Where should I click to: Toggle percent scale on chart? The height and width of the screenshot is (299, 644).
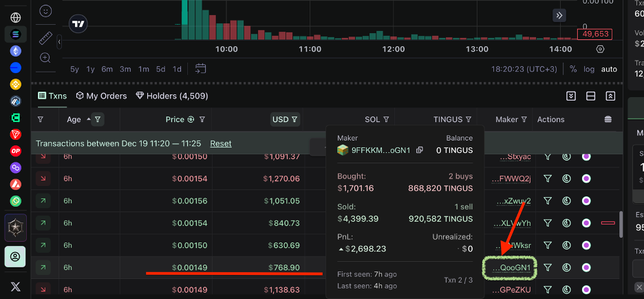pyautogui.click(x=572, y=69)
